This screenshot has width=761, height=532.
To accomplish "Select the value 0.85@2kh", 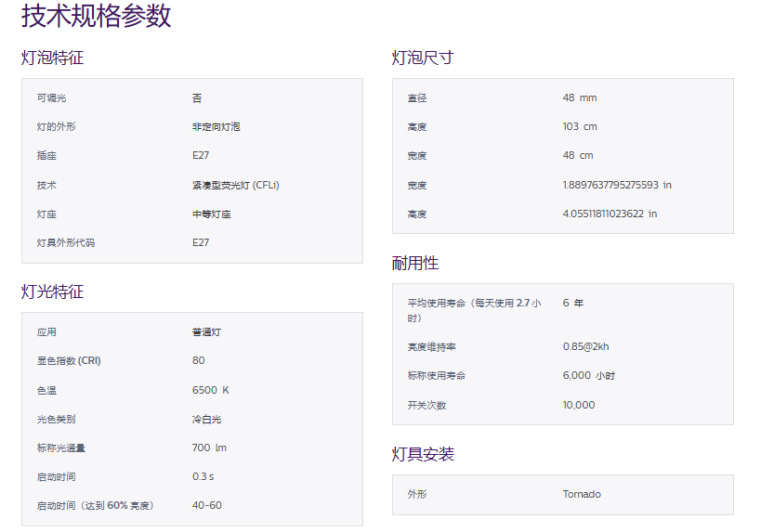I will [x=585, y=346].
